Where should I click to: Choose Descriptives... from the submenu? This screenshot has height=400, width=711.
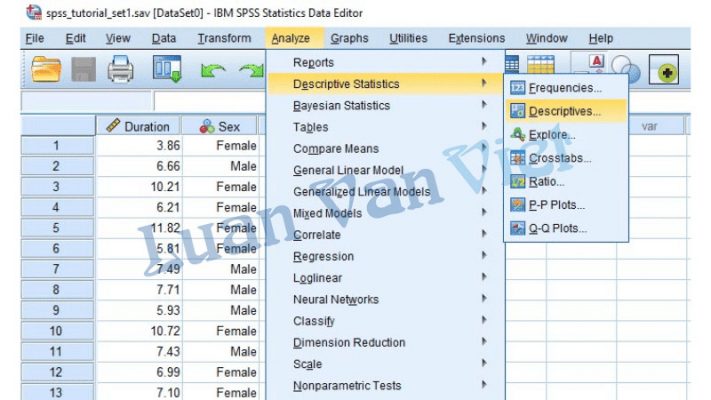[x=565, y=111]
